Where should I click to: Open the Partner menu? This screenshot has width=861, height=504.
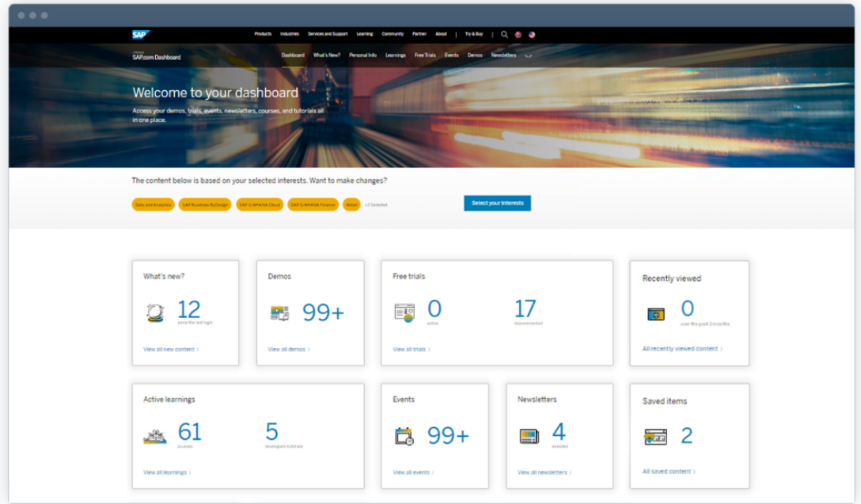tap(419, 34)
